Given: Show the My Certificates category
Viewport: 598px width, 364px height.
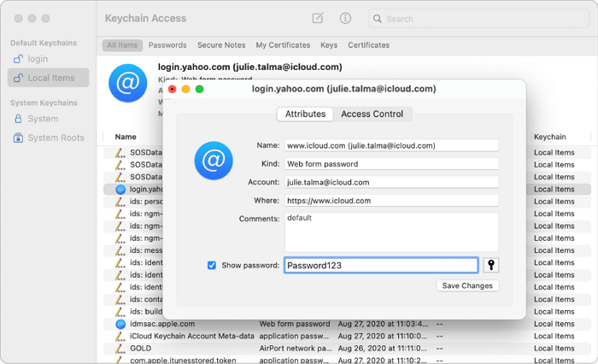Looking at the screenshot, I should tap(283, 45).
